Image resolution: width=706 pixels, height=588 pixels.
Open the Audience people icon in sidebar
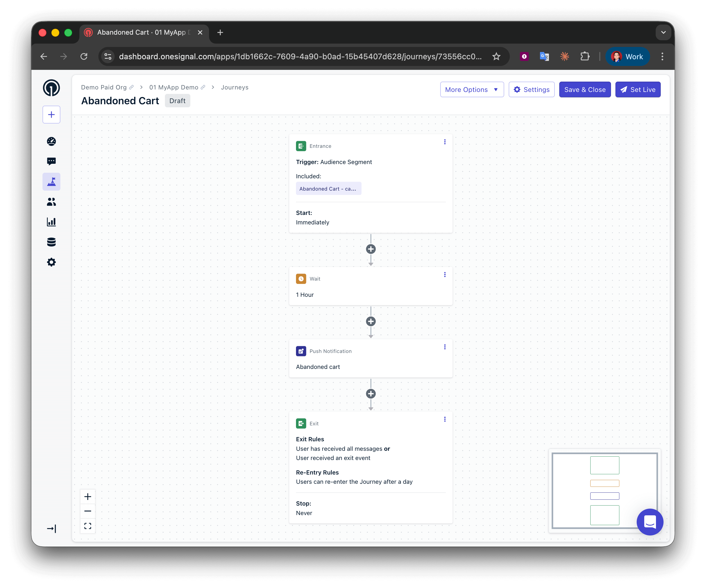point(51,202)
